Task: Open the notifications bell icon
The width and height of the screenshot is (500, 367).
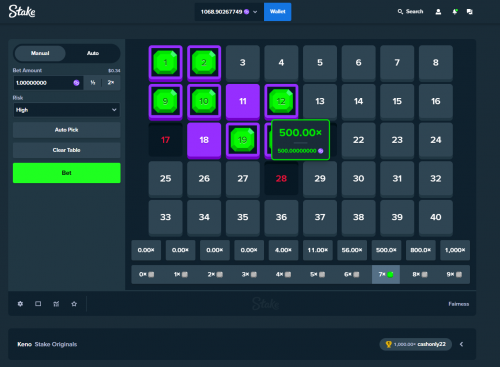Action: pos(454,12)
